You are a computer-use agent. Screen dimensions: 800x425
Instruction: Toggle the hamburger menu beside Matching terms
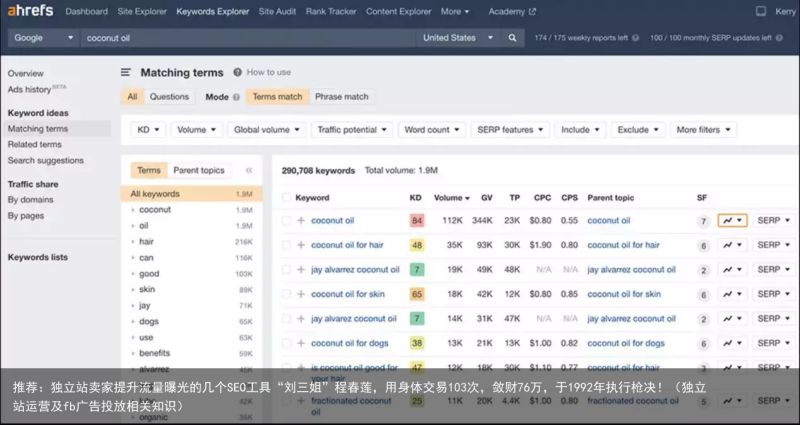[126, 72]
